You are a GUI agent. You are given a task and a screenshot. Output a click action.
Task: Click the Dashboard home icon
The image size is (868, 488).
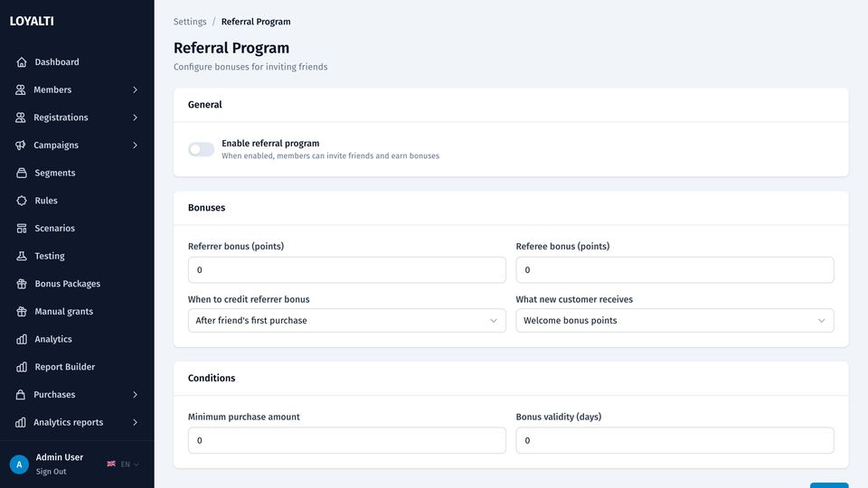(x=22, y=62)
